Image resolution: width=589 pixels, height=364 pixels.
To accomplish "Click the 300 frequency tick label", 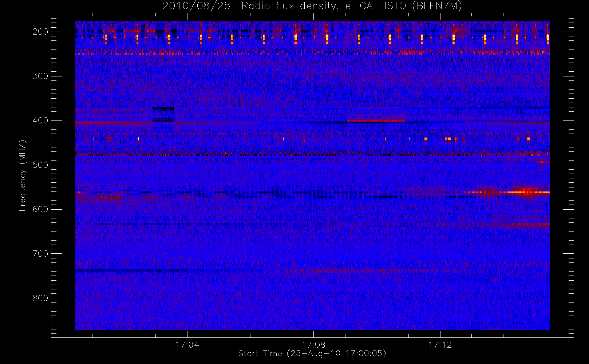I will 40,76.
